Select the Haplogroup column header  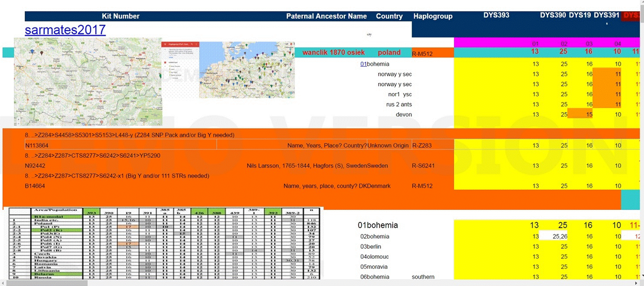pyautogui.click(x=433, y=16)
